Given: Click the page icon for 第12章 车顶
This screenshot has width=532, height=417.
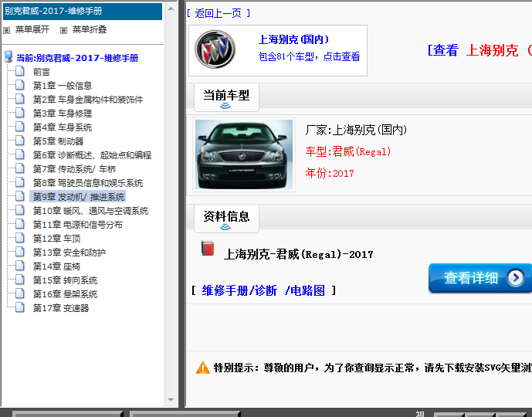Looking at the screenshot, I should (20, 238).
